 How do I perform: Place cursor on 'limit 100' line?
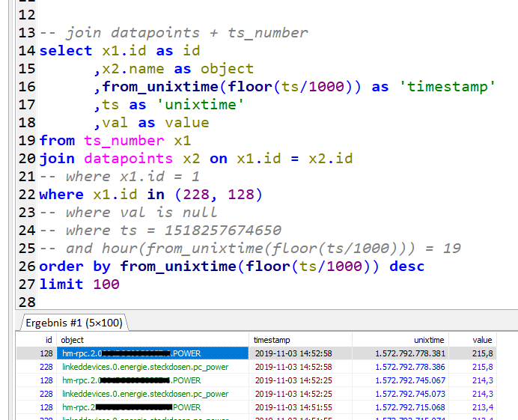(79, 284)
